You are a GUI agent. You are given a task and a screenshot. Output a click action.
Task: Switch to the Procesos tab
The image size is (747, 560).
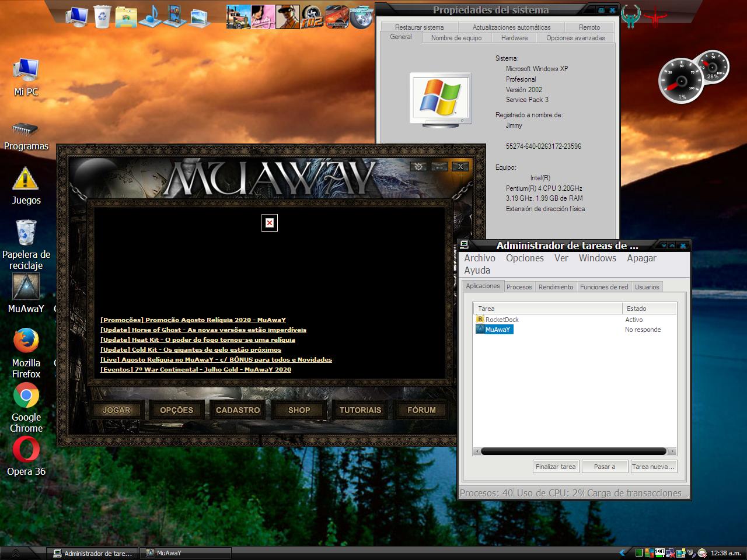coord(519,287)
